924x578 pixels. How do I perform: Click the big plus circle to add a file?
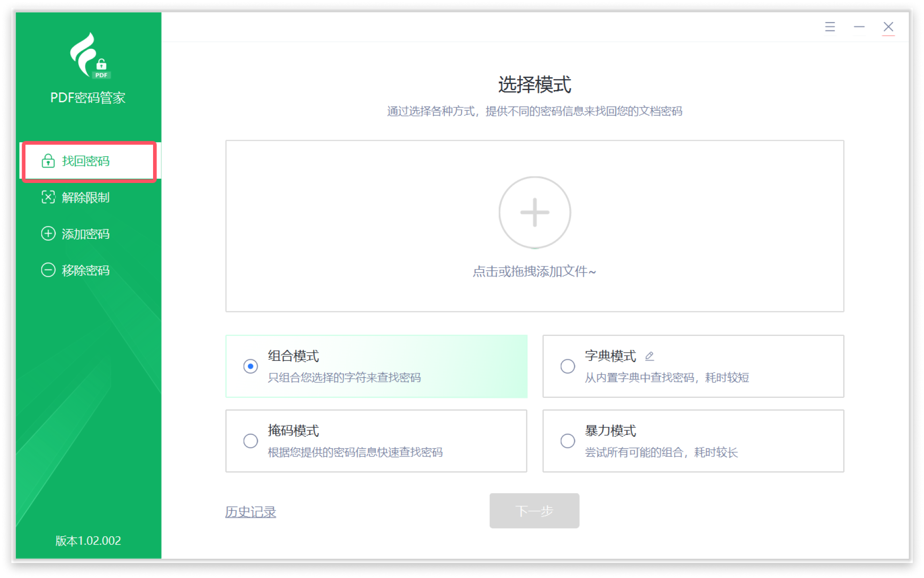click(x=534, y=213)
